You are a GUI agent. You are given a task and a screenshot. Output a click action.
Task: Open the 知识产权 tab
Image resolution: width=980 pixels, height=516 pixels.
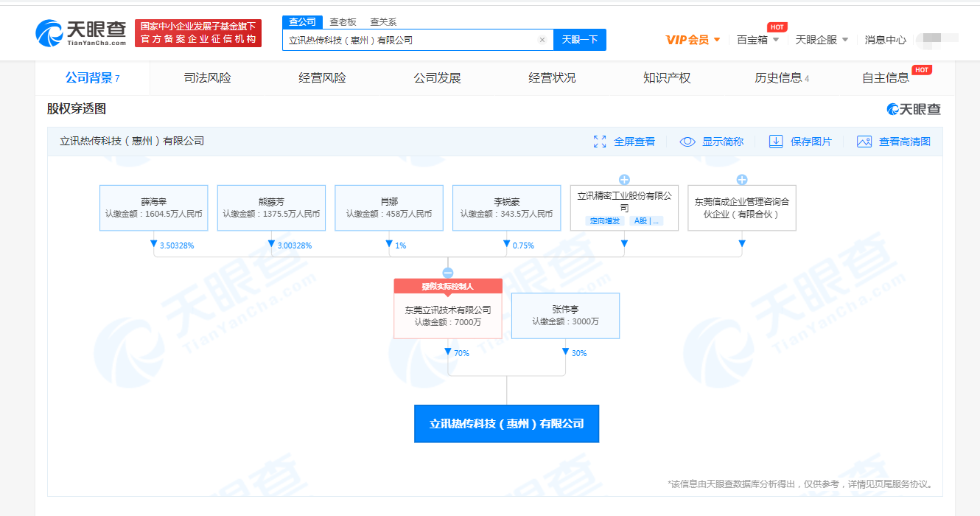(x=667, y=78)
